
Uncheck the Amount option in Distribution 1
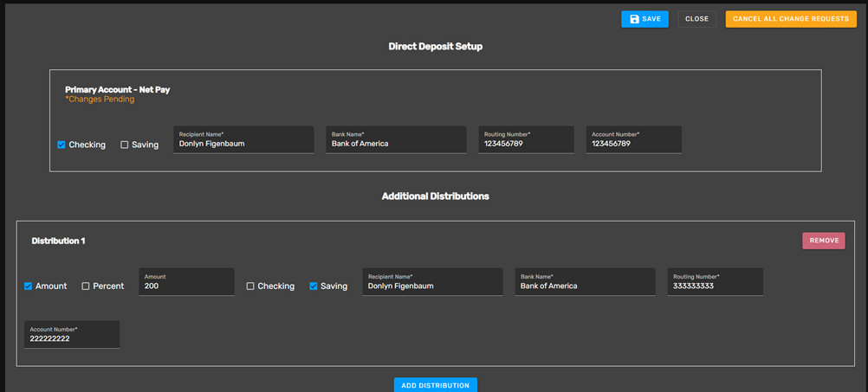[29, 286]
